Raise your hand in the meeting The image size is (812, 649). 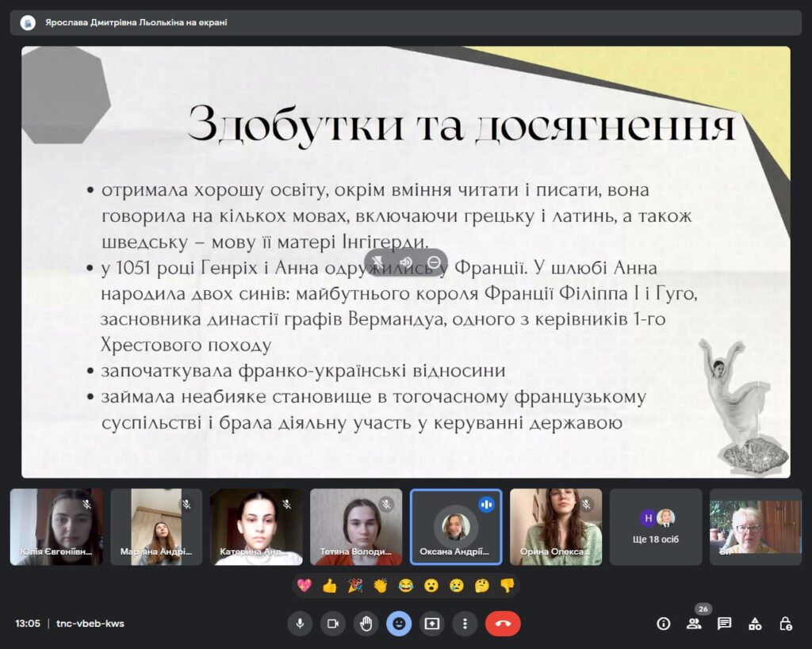366,624
